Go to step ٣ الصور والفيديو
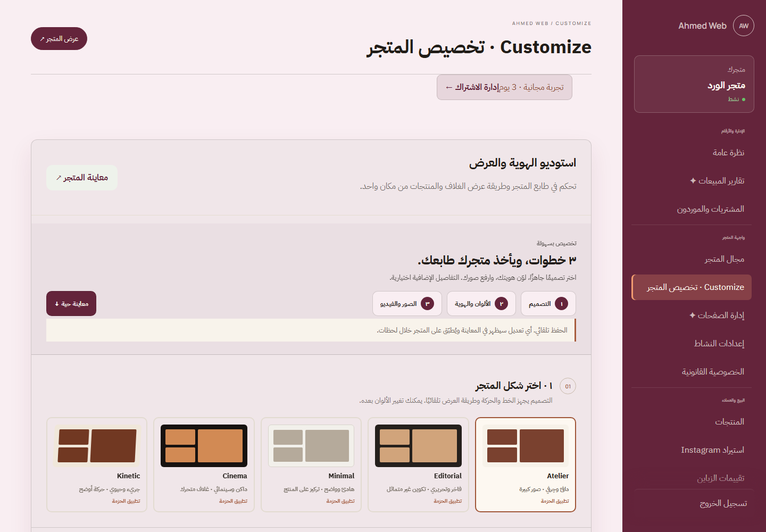 click(407, 304)
